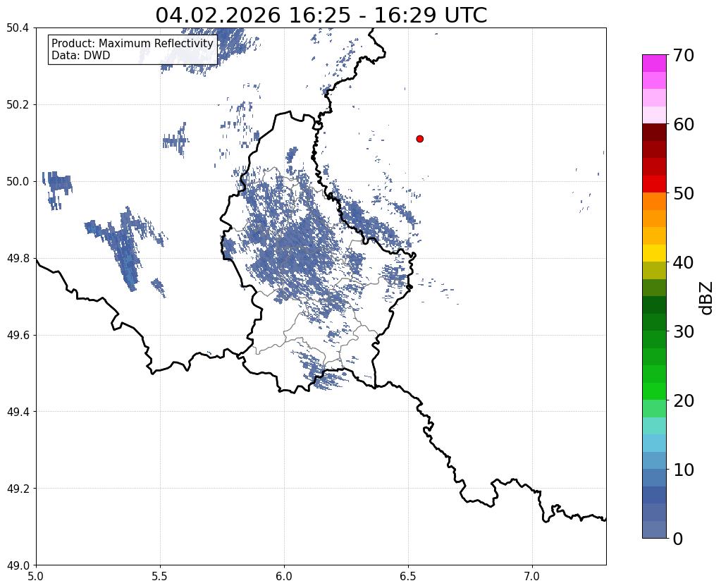
Task: Click the 10 dBZ colorbar tick label
Action: (x=684, y=470)
